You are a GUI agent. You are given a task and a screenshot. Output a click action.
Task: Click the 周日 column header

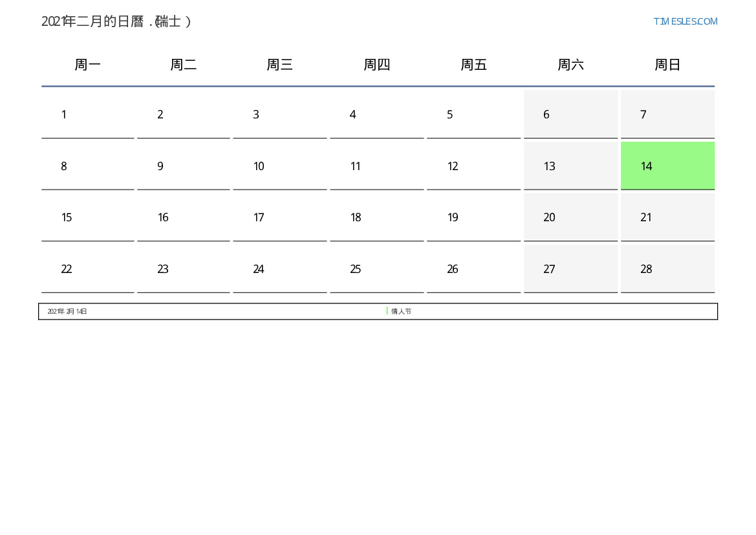(x=667, y=65)
